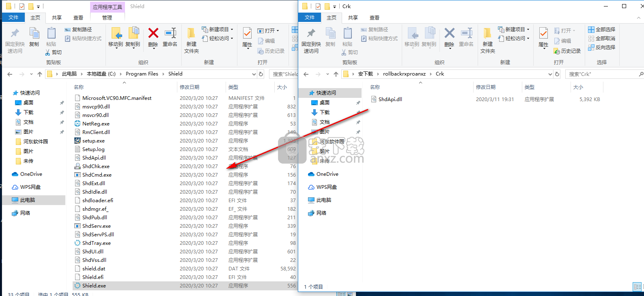Open OneDrive in Shield window sidebar
The image size is (644, 296).
[31, 174]
